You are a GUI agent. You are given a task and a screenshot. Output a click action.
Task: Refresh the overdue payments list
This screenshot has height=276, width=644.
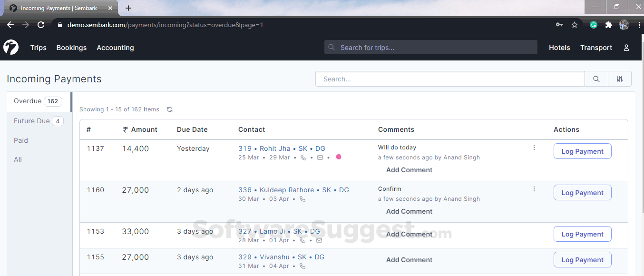point(170,109)
